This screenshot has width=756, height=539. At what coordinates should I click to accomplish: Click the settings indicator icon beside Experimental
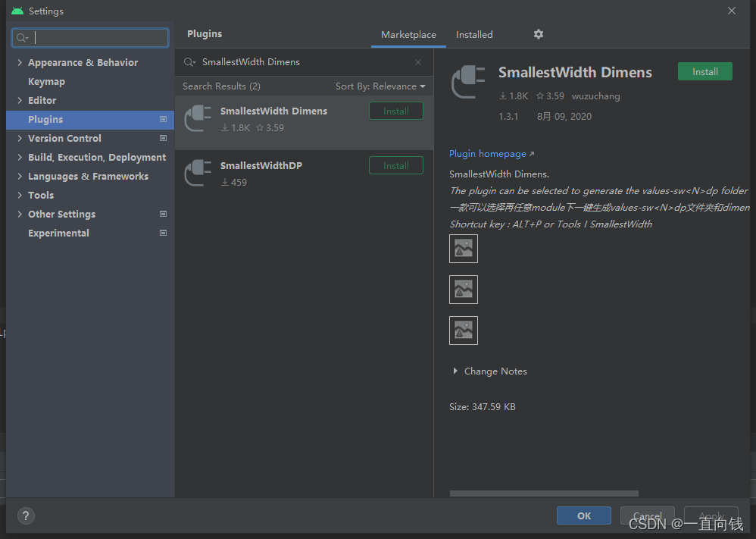(162, 233)
